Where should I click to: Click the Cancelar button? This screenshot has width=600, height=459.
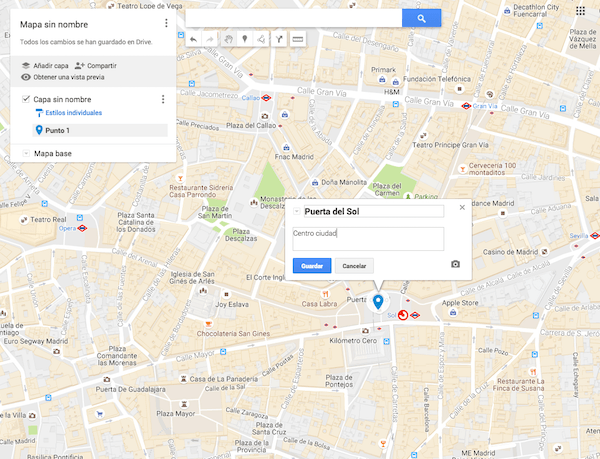click(x=354, y=266)
